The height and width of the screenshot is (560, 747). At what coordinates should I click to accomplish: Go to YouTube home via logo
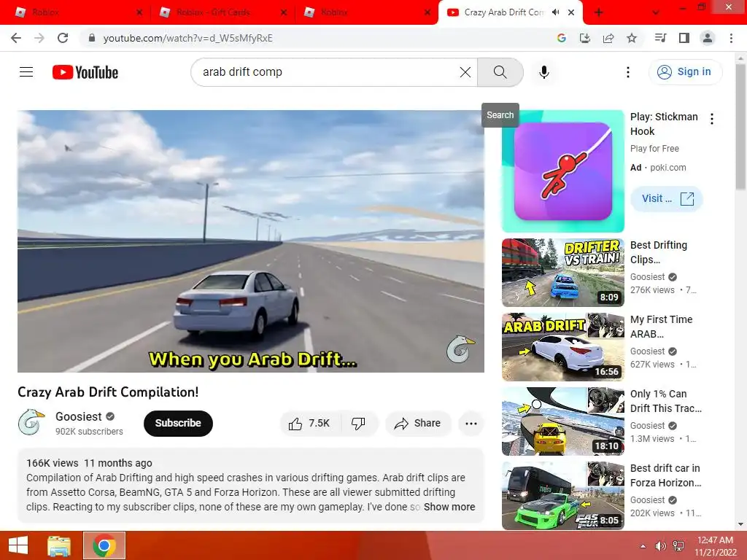point(85,72)
